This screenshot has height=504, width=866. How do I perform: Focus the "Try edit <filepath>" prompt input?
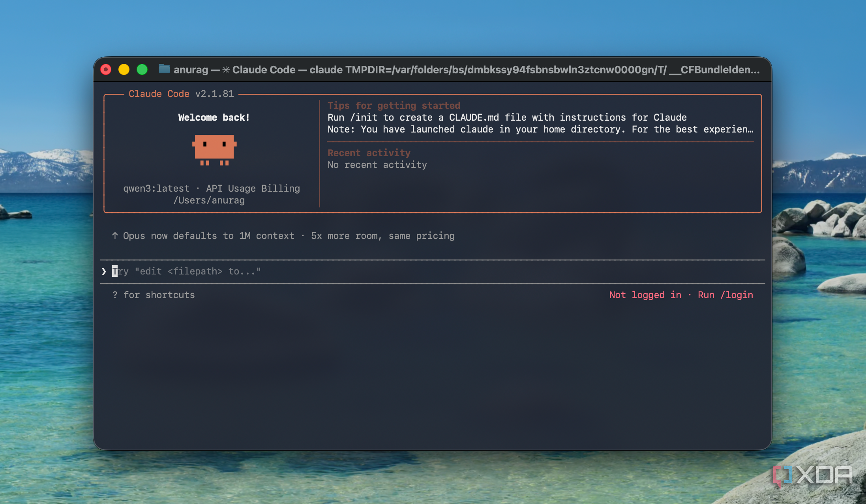tap(433, 271)
